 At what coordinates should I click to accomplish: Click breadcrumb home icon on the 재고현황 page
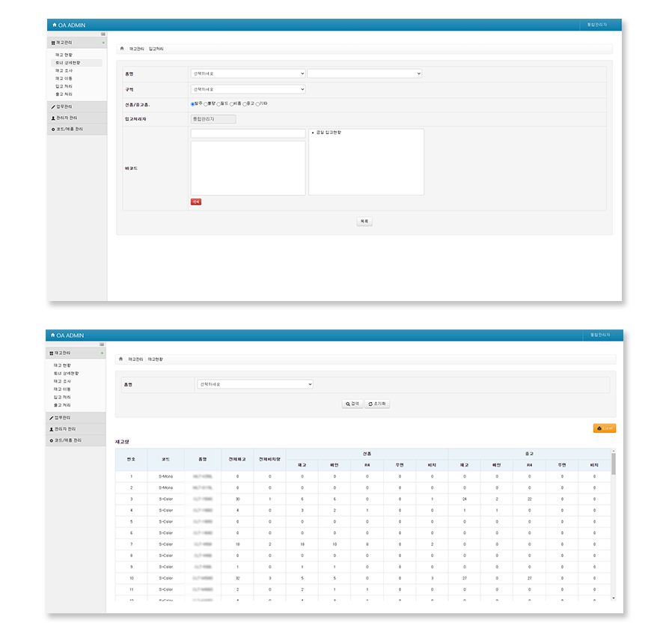[x=121, y=359]
